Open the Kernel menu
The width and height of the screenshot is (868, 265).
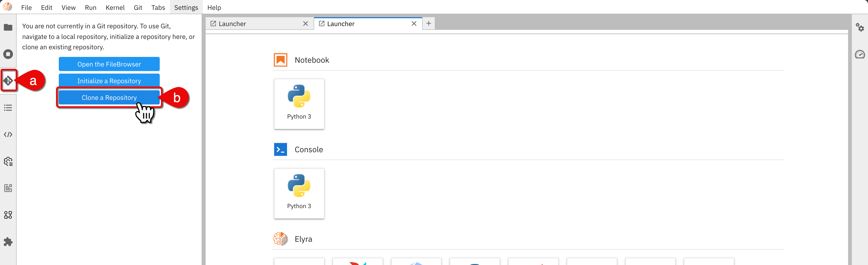(115, 7)
